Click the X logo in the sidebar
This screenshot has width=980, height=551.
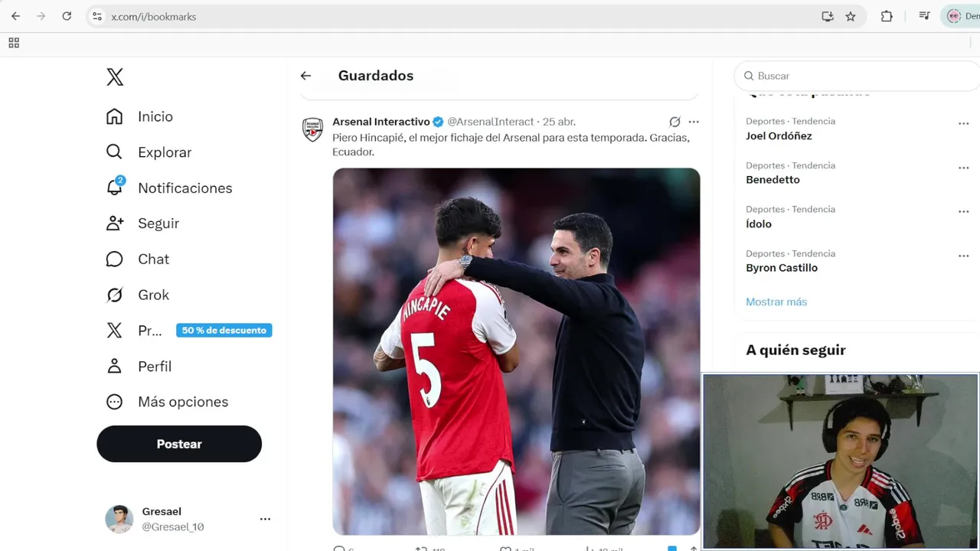pos(115,77)
